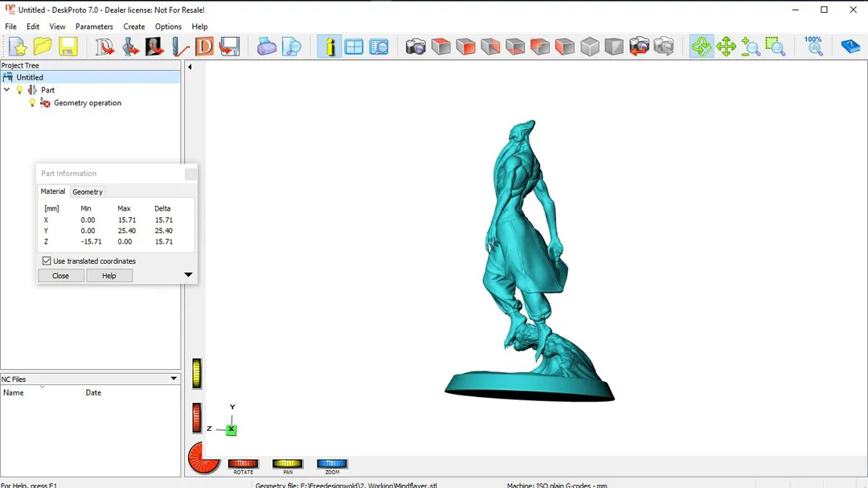The width and height of the screenshot is (868, 488).
Task: Sort NC files by the Date column header
Action: 132,392
